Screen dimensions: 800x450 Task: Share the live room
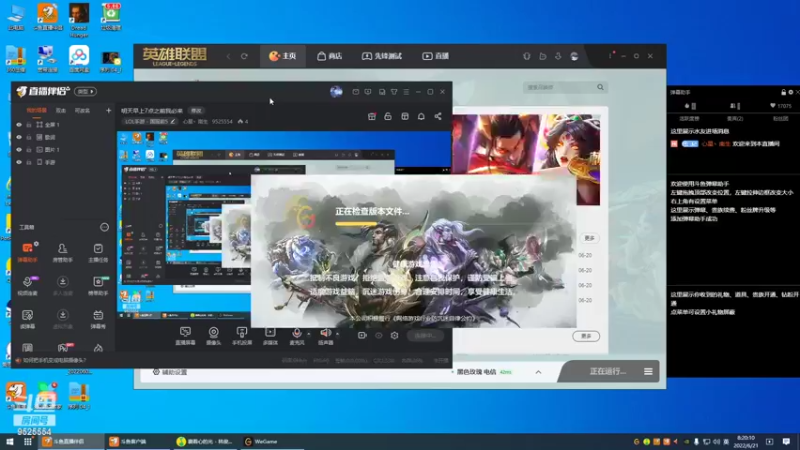click(x=438, y=116)
